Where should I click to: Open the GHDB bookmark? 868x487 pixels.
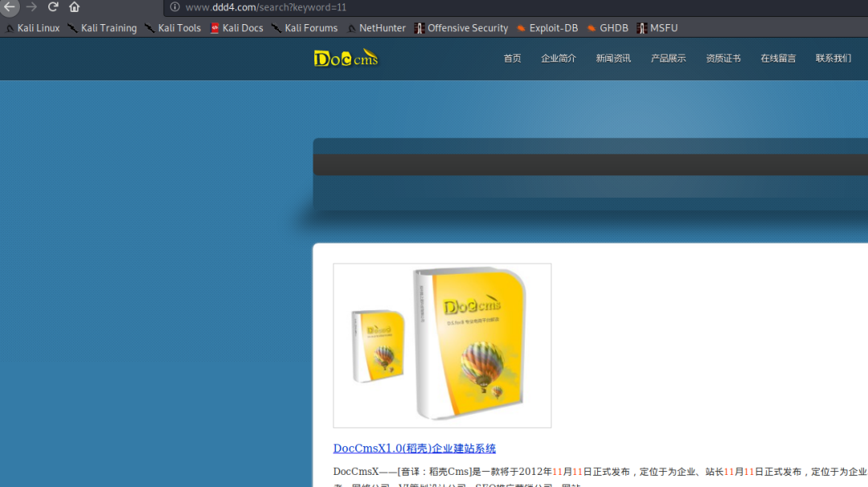pyautogui.click(x=608, y=28)
